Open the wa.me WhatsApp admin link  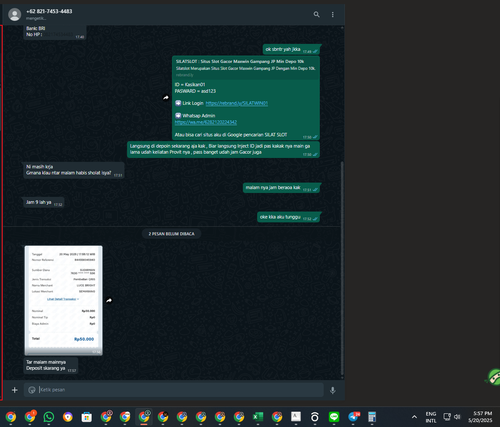(206, 122)
